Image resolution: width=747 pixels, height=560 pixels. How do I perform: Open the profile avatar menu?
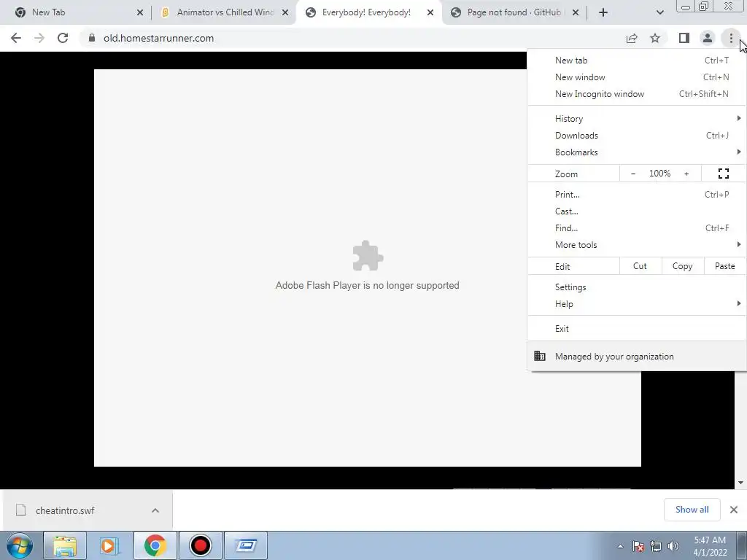click(x=708, y=38)
